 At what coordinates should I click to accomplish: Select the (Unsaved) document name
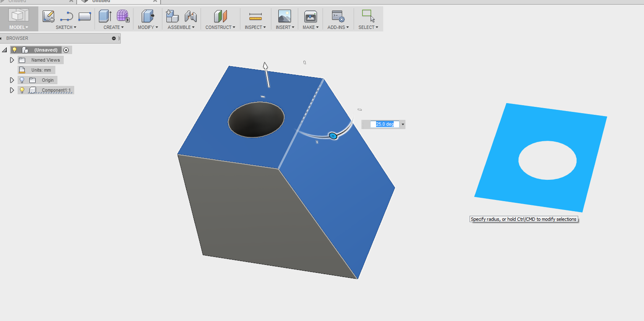[x=46, y=50]
